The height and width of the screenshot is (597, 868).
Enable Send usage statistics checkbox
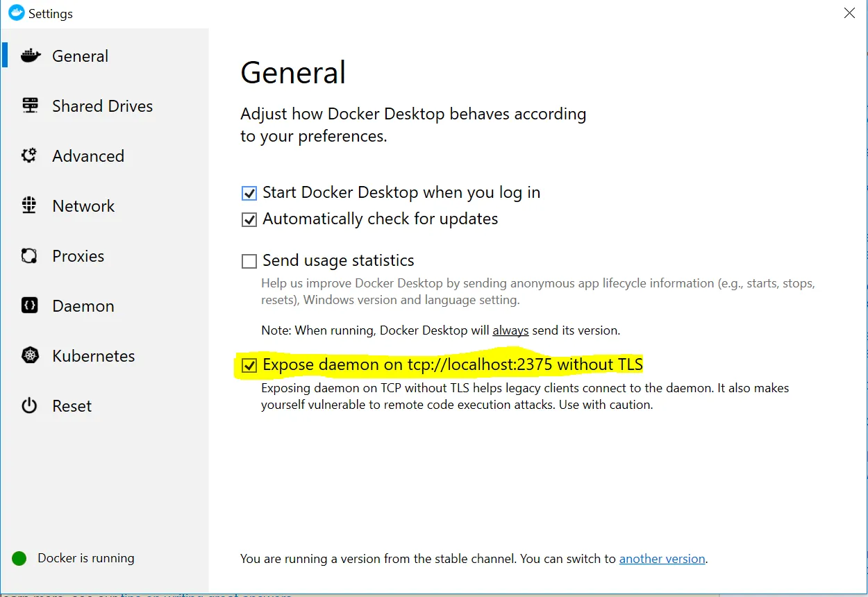point(249,261)
